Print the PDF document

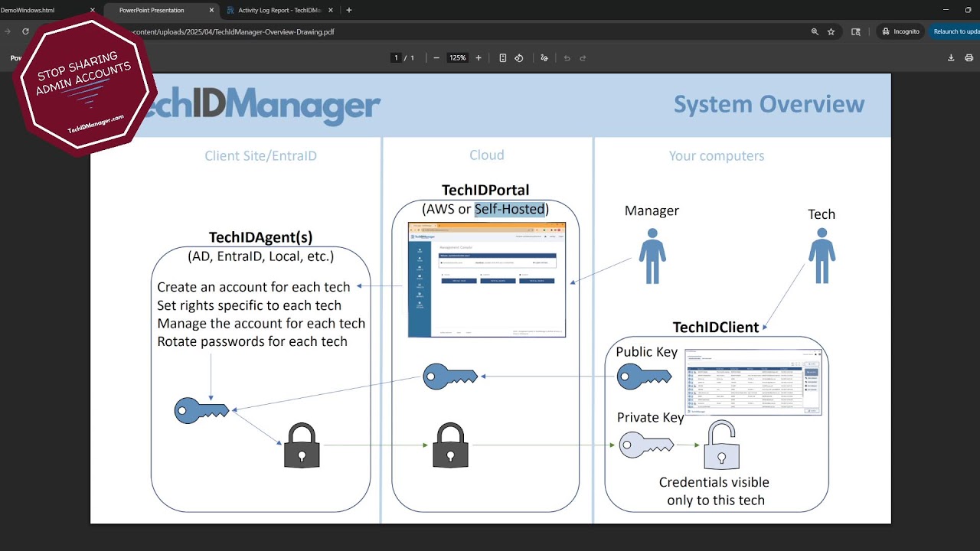click(x=969, y=58)
